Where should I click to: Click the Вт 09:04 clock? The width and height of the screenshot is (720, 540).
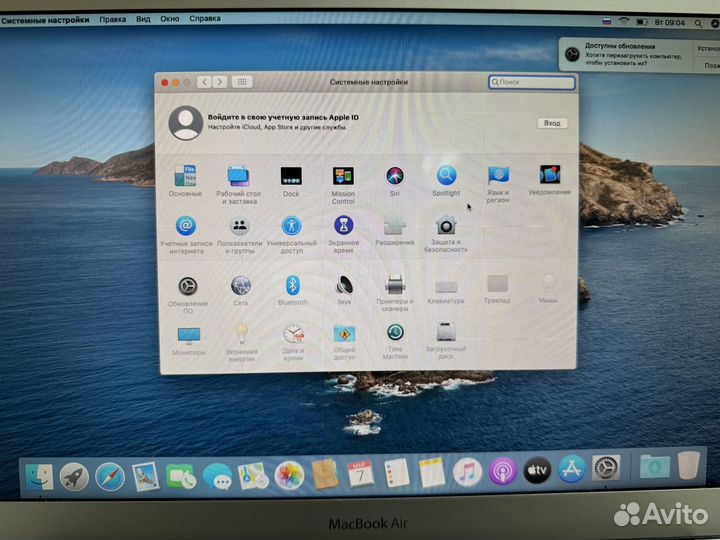[669, 22]
